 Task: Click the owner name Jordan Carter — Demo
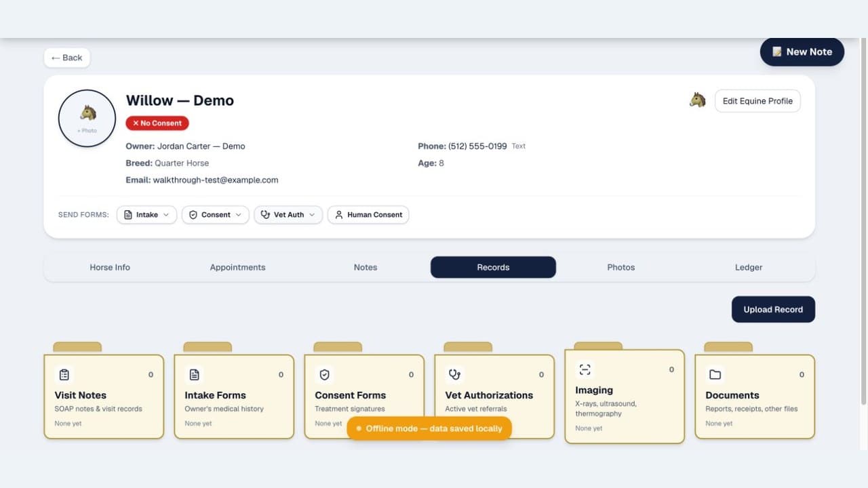[201, 146]
